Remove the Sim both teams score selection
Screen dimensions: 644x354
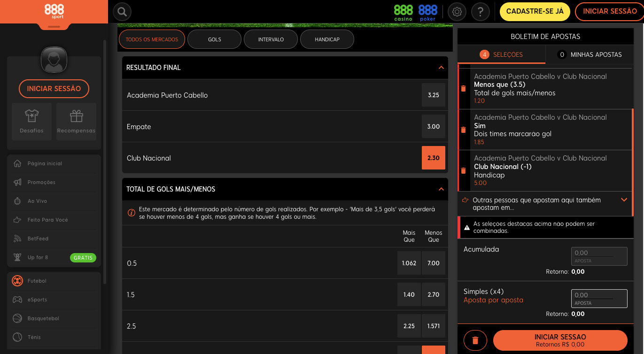pos(464,130)
